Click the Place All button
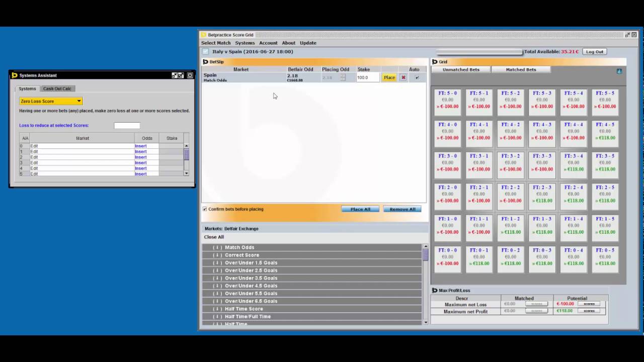 tap(360, 209)
